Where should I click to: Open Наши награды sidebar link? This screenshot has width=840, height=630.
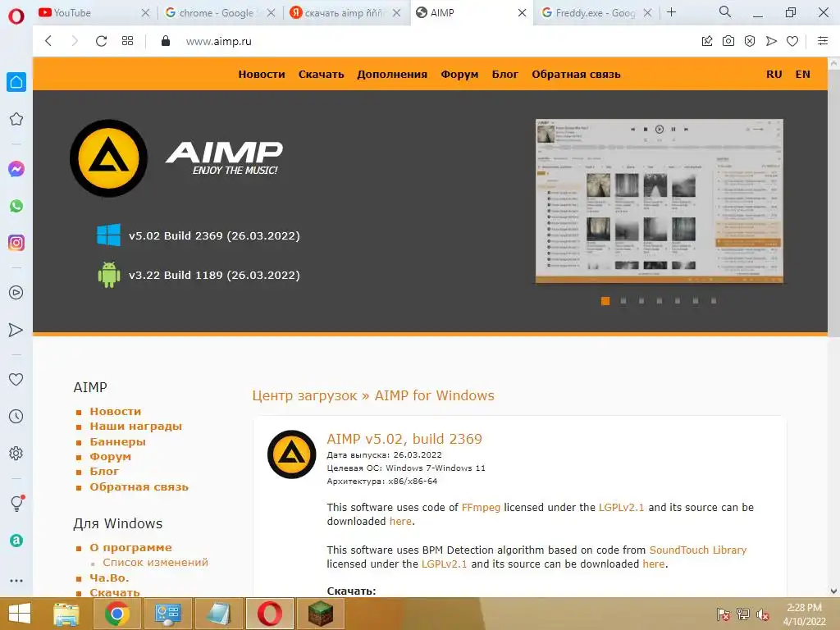pyautogui.click(x=136, y=427)
